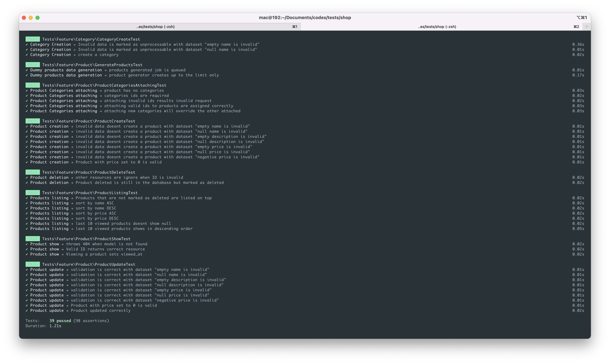Click 'Tests\Feature\Product\ProductDeleteTest' class name

(x=89, y=172)
